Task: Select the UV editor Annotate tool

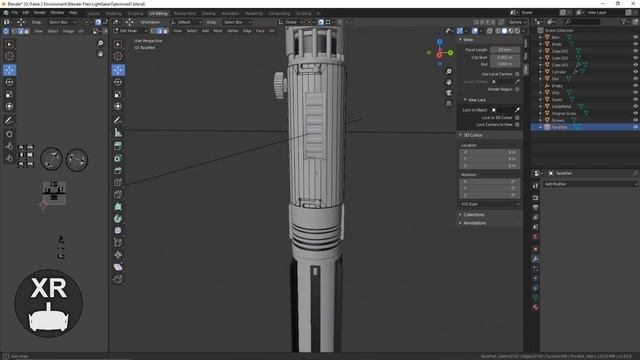Action: pos(9,120)
